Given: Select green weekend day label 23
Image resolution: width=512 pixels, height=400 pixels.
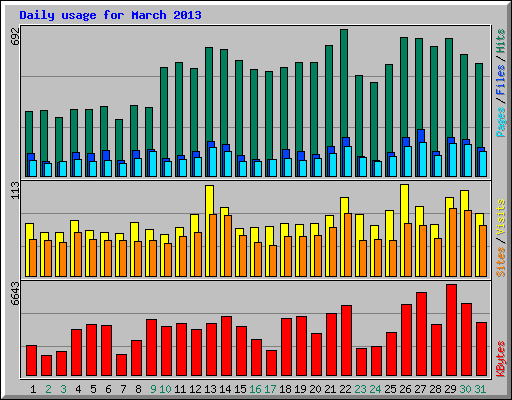Looking at the screenshot, I should coord(360,389).
